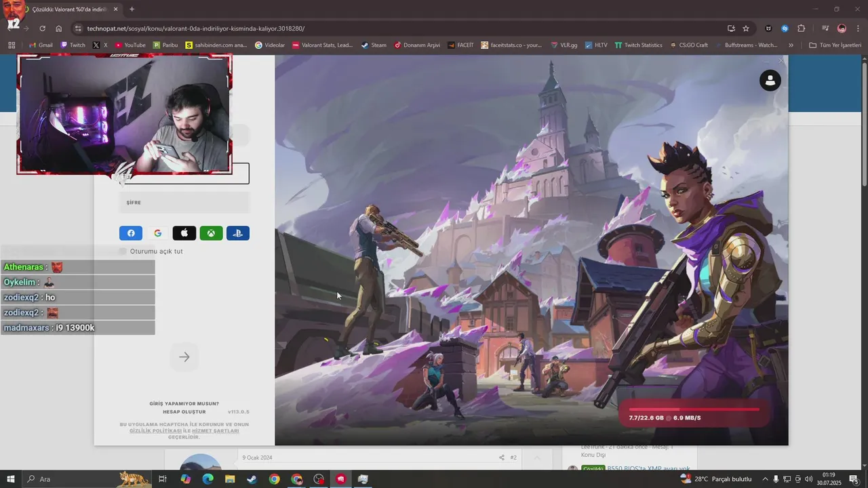868x488 pixels.
Task: Open the HİZMET ŞARTLARI link
Action: [216, 431]
